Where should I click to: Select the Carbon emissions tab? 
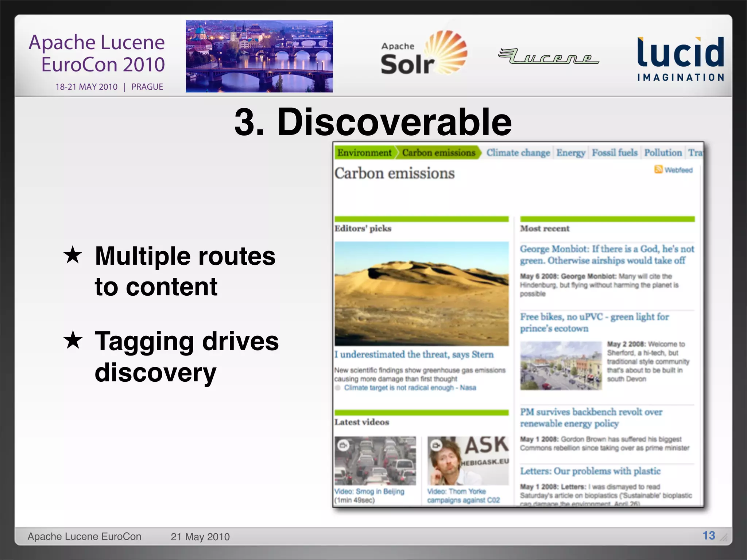tap(439, 152)
